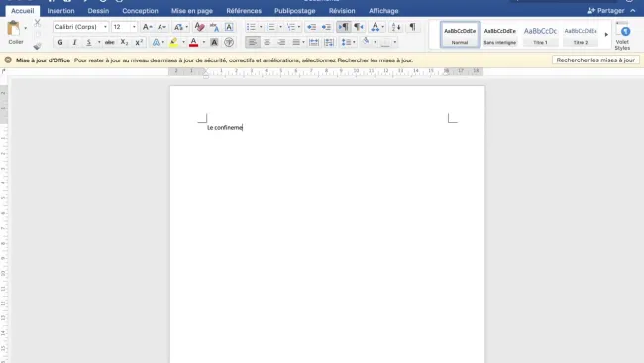Apply yellow text highlight color
This screenshot has height=363, width=644.
click(x=174, y=42)
